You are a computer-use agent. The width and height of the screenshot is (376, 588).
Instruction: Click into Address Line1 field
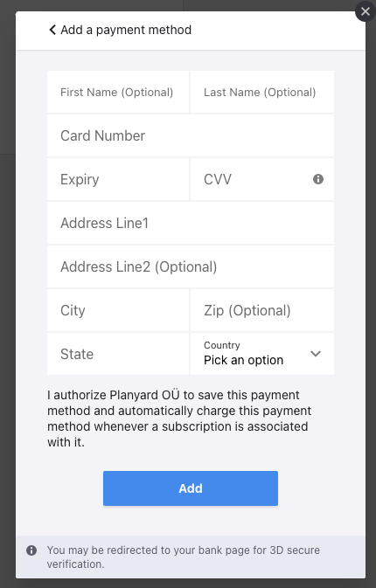click(191, 223)
